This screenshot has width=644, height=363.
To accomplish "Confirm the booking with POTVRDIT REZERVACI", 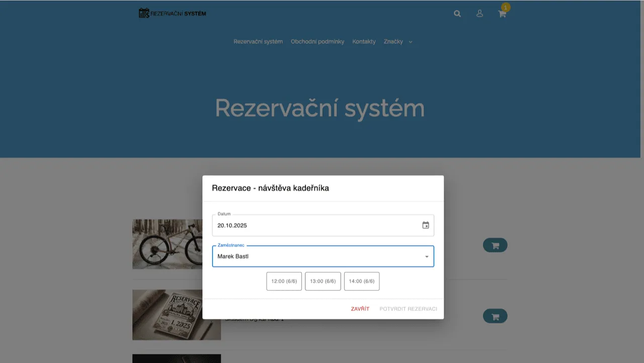I will tap(408, 309).
